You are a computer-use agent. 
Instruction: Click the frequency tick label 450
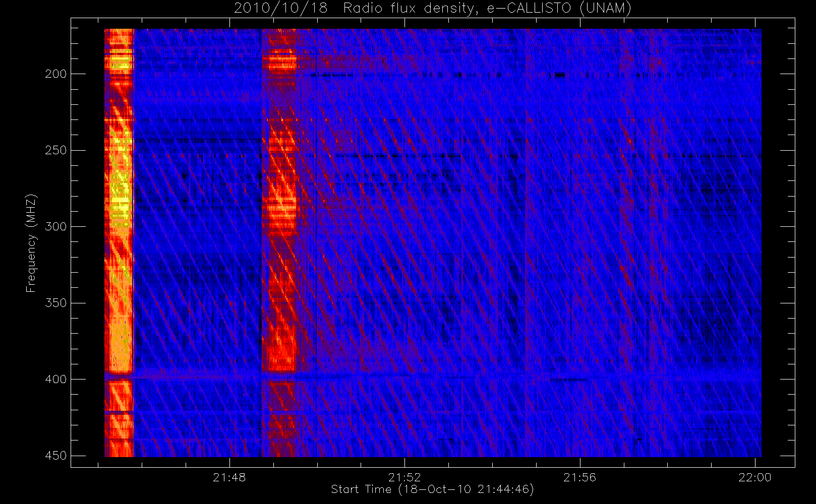55,456
